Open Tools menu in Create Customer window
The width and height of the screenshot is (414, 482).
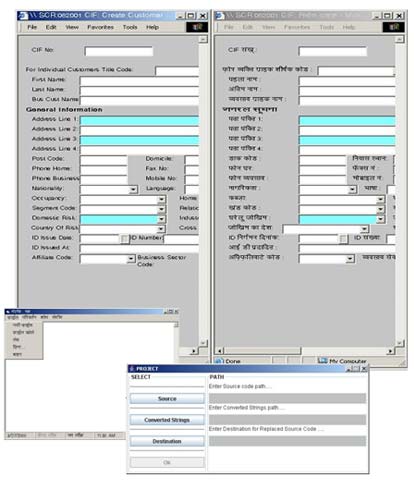(x=130, y=27)
